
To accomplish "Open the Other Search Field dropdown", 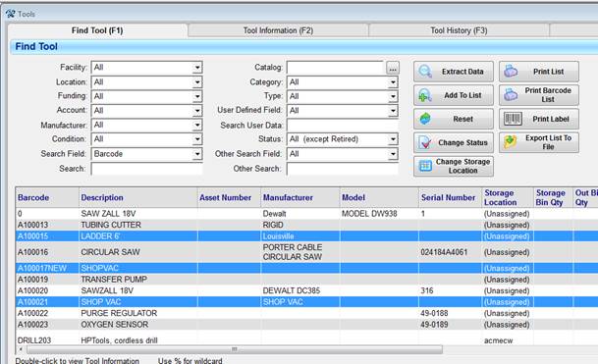I will click(393, 154).
